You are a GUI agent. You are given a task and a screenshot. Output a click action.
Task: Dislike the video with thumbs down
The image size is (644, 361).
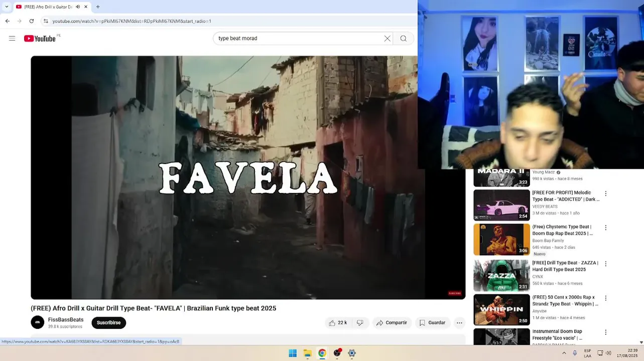[x=360, y=323]
